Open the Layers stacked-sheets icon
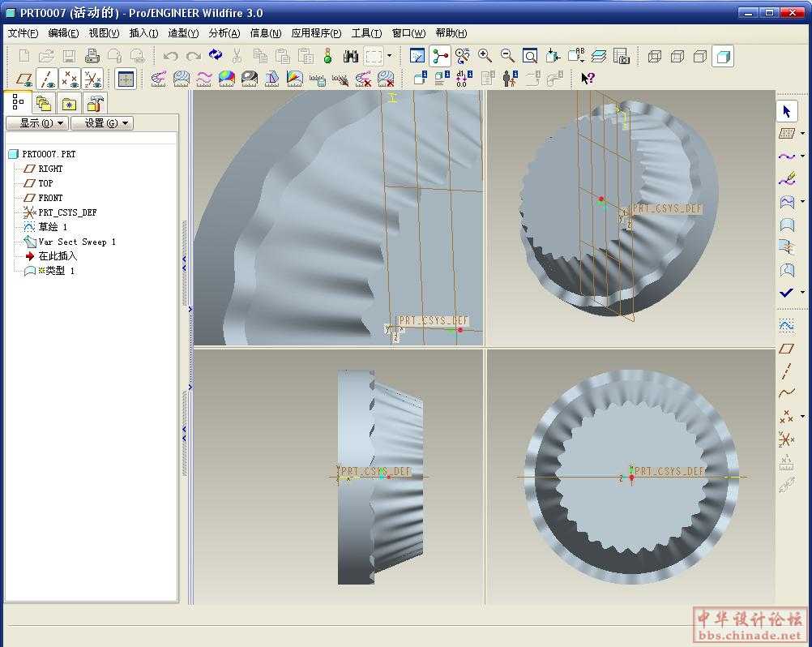The image size is (812, 647). pos(599,56)
